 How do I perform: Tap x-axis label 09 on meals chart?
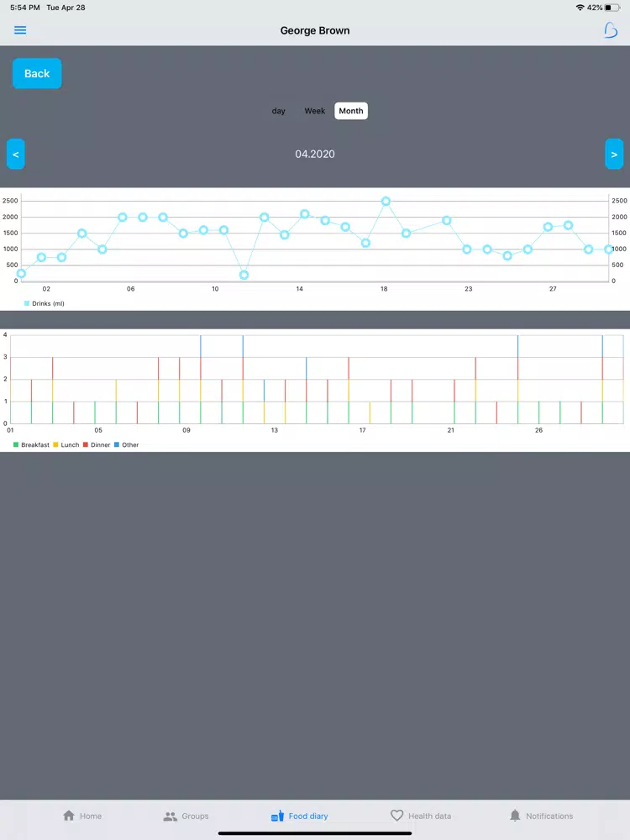tap(186, 430)
